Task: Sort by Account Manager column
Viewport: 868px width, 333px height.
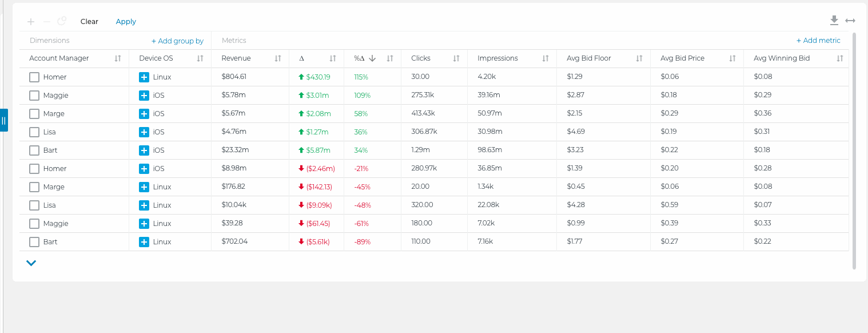Action: click(118, 58)
